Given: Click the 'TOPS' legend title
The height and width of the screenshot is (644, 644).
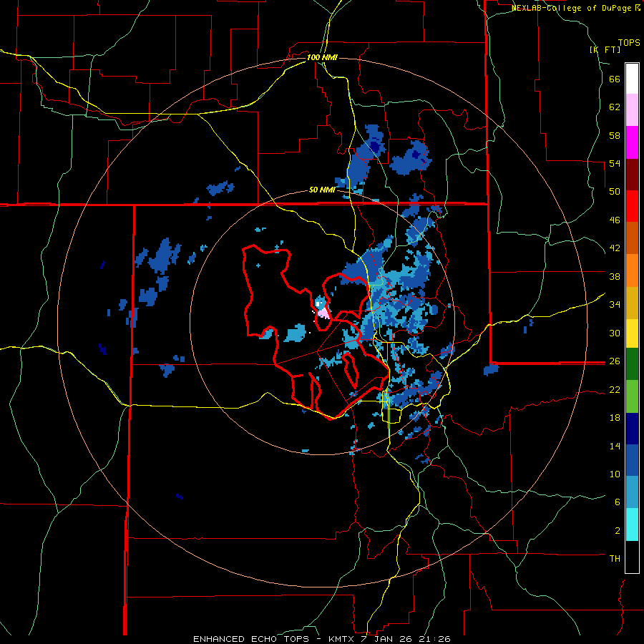Looking at the screenshot, I should pyautogui.click(x=629, y=42).
